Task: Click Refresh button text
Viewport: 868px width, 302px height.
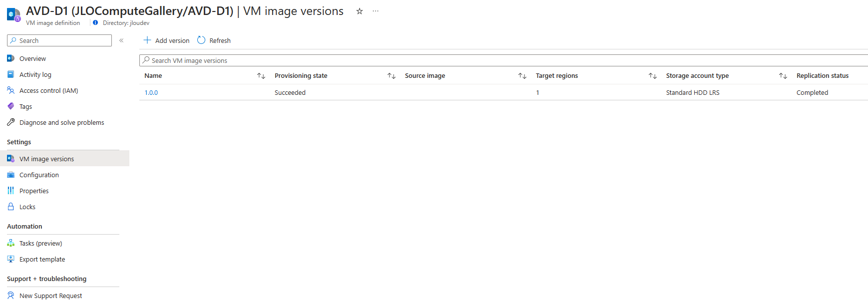Action: tap(220, 40)
